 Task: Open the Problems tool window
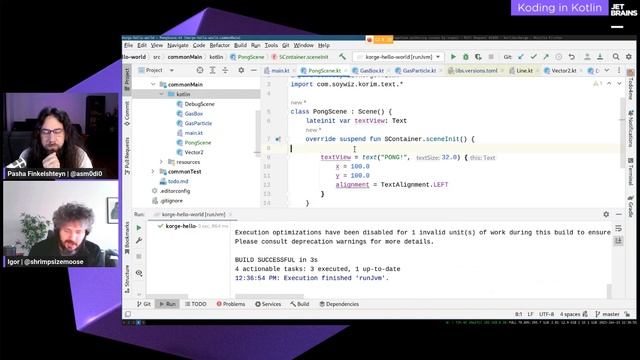231,304
